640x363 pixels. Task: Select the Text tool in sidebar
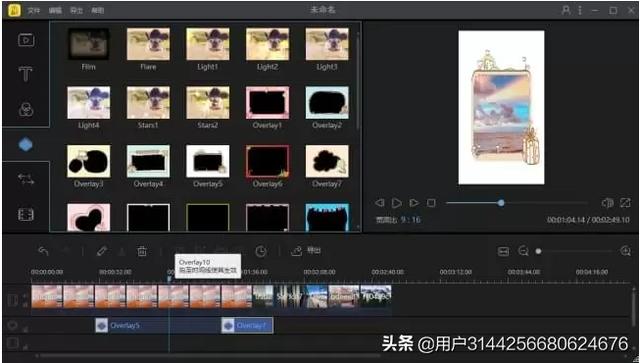point(25,74)
